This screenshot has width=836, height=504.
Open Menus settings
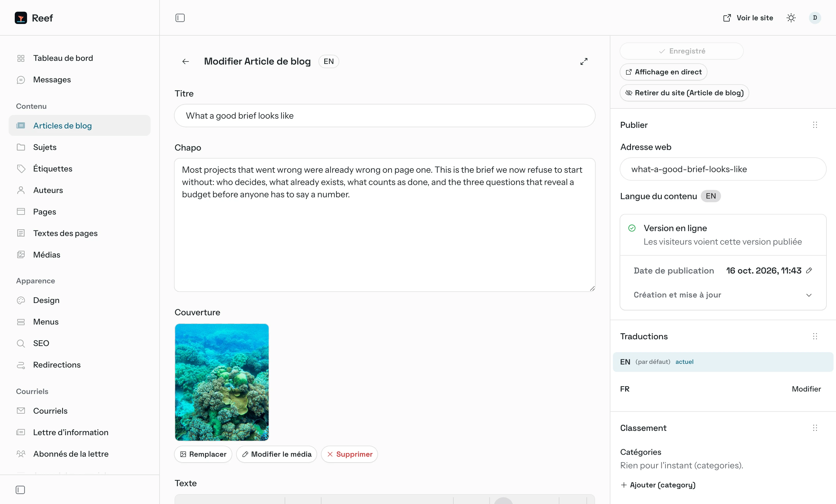79,321
